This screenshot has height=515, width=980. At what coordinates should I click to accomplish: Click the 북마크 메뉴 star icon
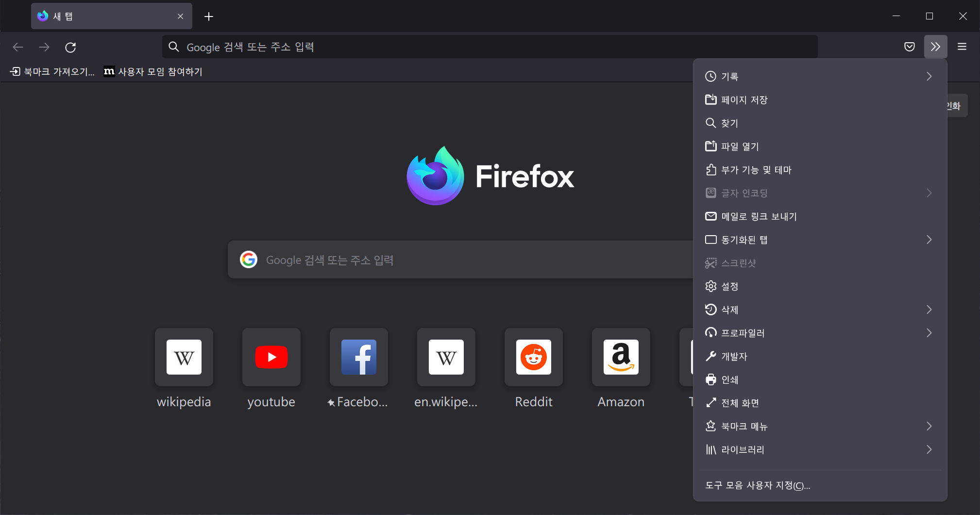710,426
